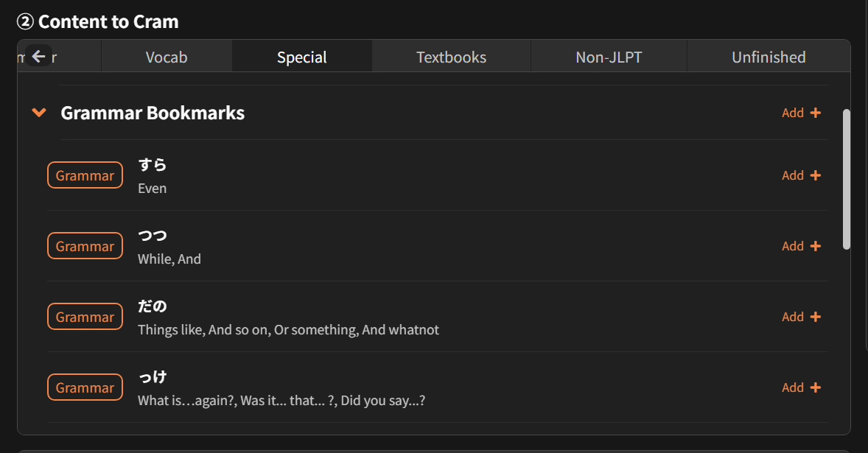Select the Special tab
Screen dimensions: 868x453
click(x=301, y=57)
